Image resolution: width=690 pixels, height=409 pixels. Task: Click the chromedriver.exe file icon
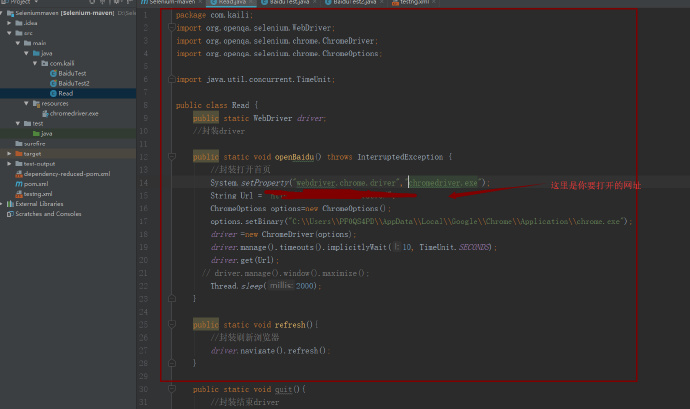coord(45,114)
